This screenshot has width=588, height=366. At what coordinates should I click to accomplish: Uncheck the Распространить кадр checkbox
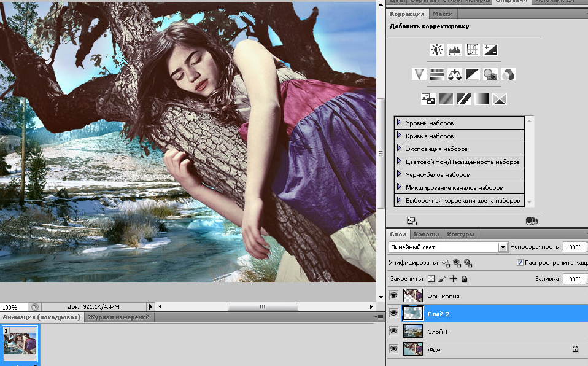(520, 263)
